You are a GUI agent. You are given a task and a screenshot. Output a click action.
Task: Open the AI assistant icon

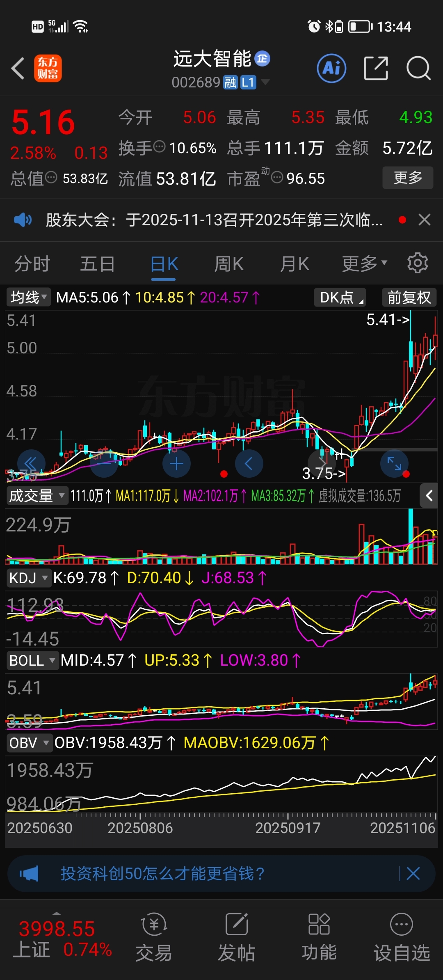pos(331,68)
